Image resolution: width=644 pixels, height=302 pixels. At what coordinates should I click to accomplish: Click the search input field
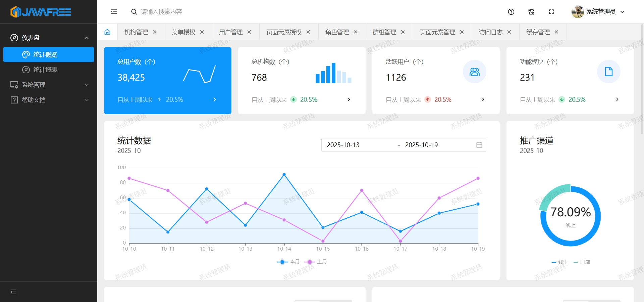(x=201, y=12)
